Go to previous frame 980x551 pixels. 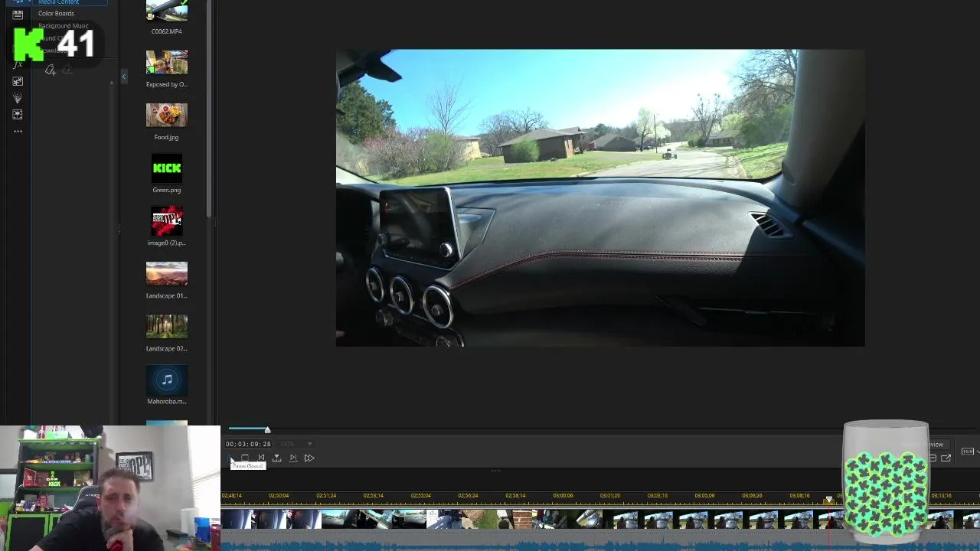(x=261, y=458)
